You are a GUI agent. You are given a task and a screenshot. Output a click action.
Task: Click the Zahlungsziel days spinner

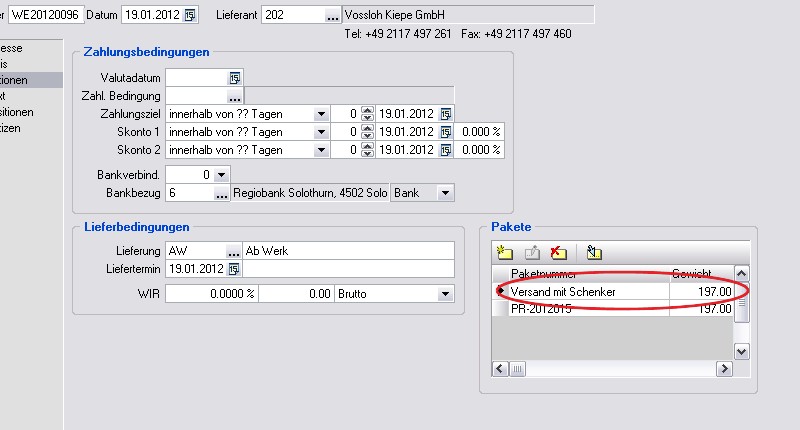pos(367,114)
